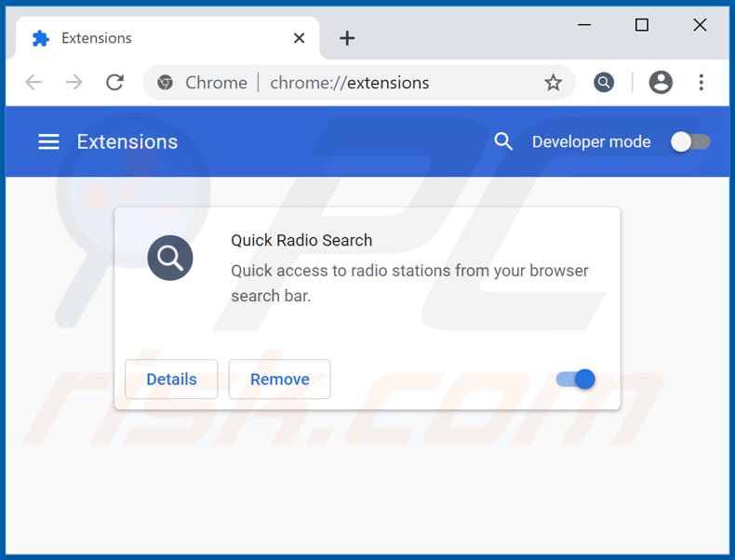Click the Quick Radio Search toolbar extension icon
This screenshot has width=735, height=560.
click(x=604, y=83)
